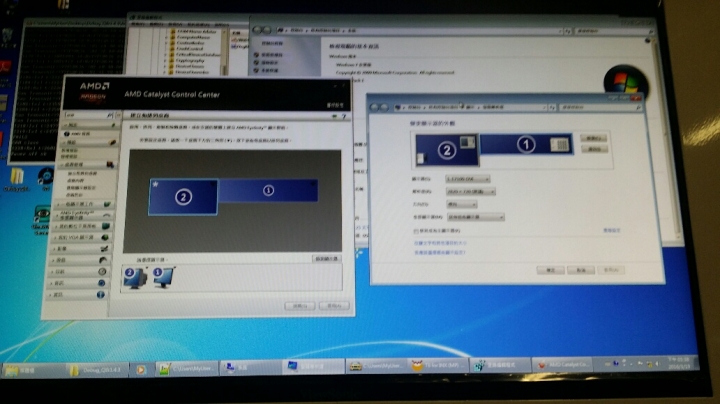This screenshot has width=720, height=404.
Task: Expand My Digital Flat-Panels section
Action: tap(81, 226)
